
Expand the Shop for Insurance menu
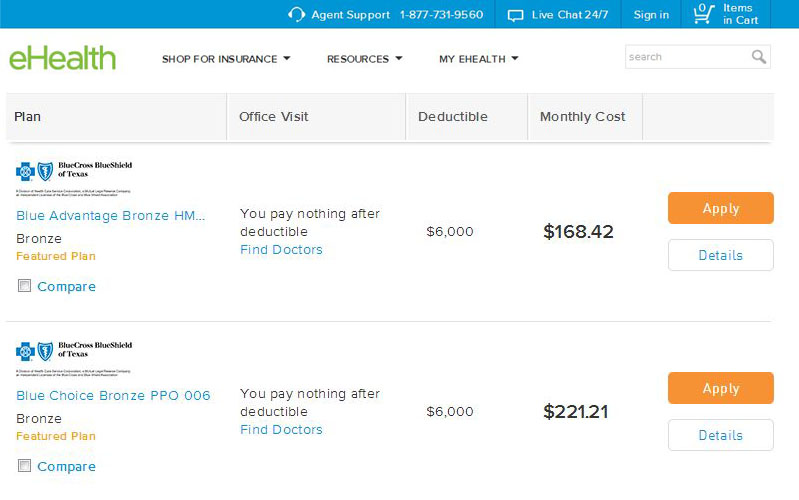tap(226, 59)
